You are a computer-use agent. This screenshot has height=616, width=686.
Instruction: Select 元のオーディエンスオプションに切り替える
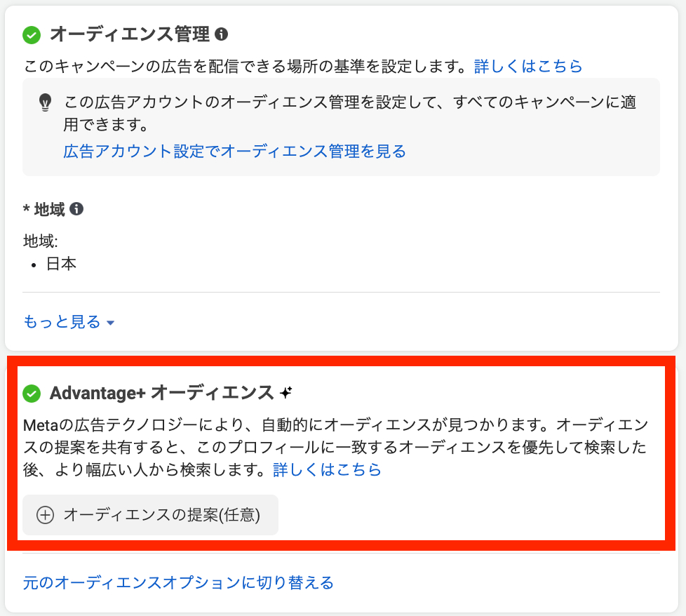[x=177, y=582]
